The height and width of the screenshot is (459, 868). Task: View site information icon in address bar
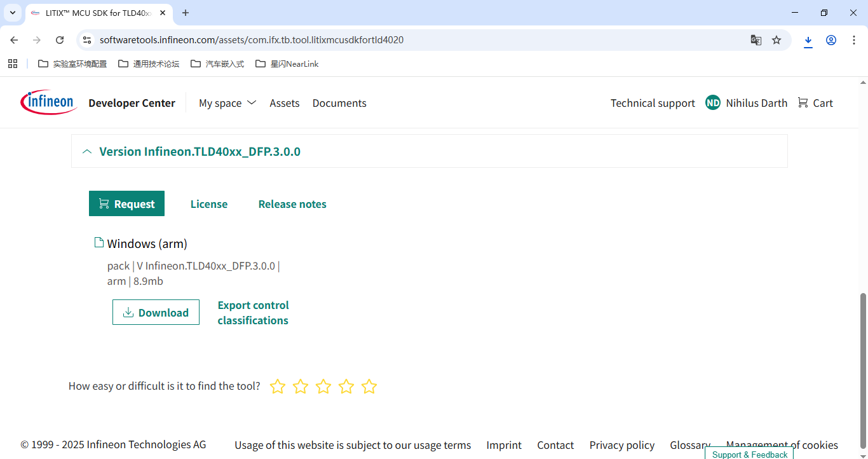click(88, 40)
